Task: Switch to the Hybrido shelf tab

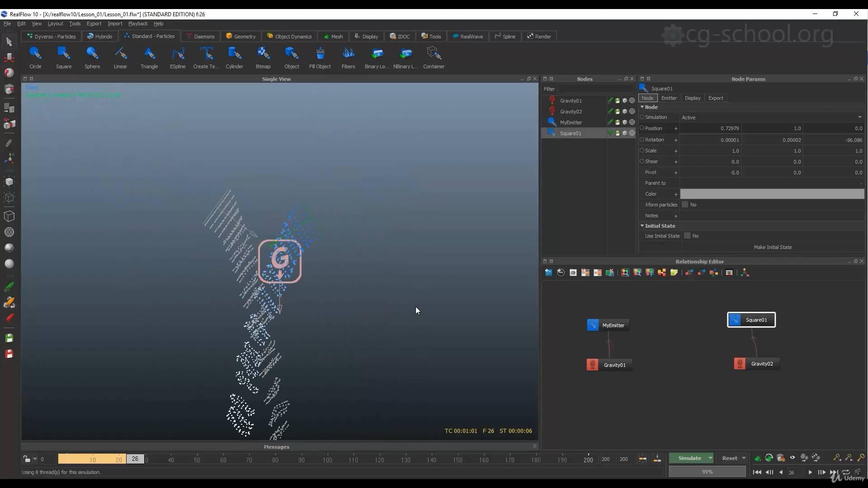Action: [x=99, y=36]
